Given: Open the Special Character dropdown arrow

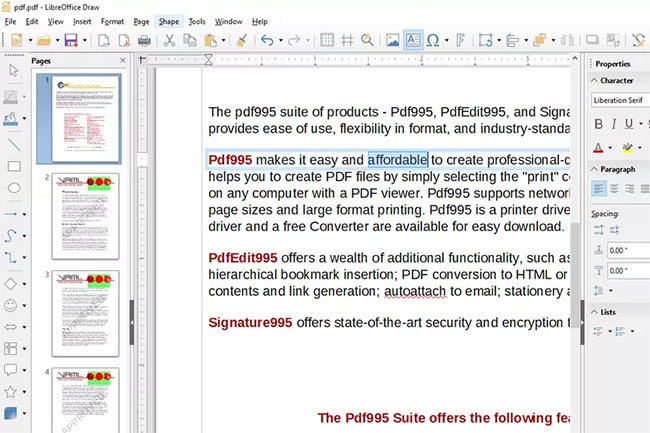Looking at the screenshot, I should pos(446,41).
